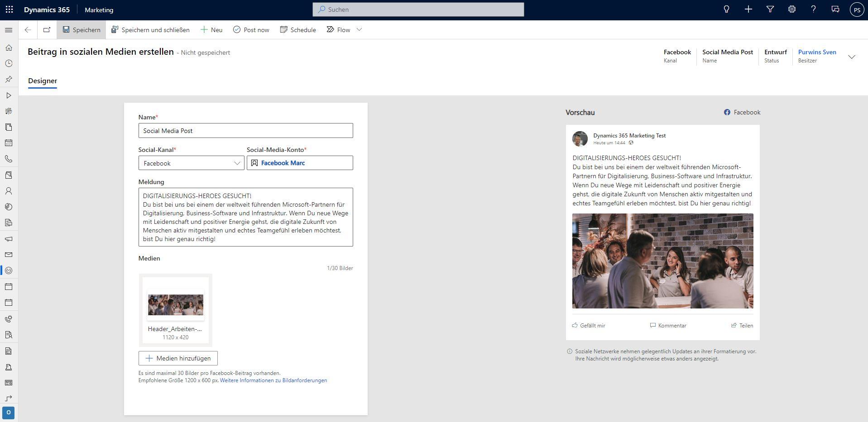The height and width of the screenshot is (422, 868).
Task: Open Weitere Informationen zu Bildanforderungen link
Action: click(273, 380)
